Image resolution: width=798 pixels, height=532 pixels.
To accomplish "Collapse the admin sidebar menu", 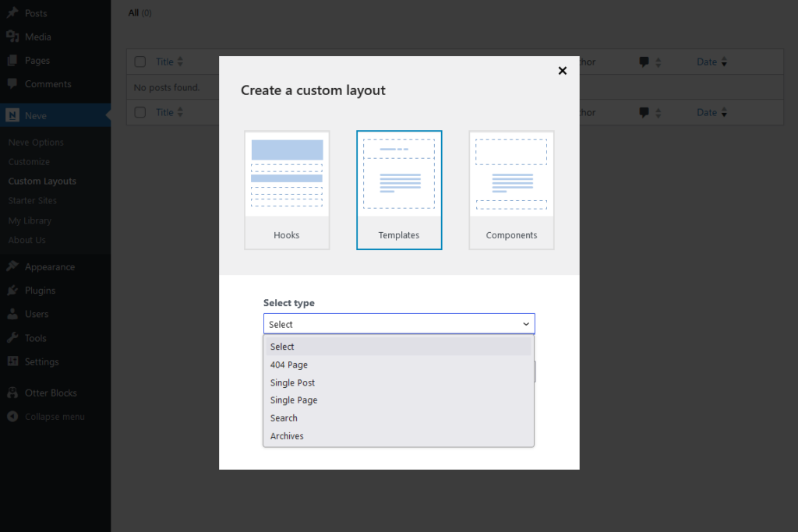I will pos(55,417).
